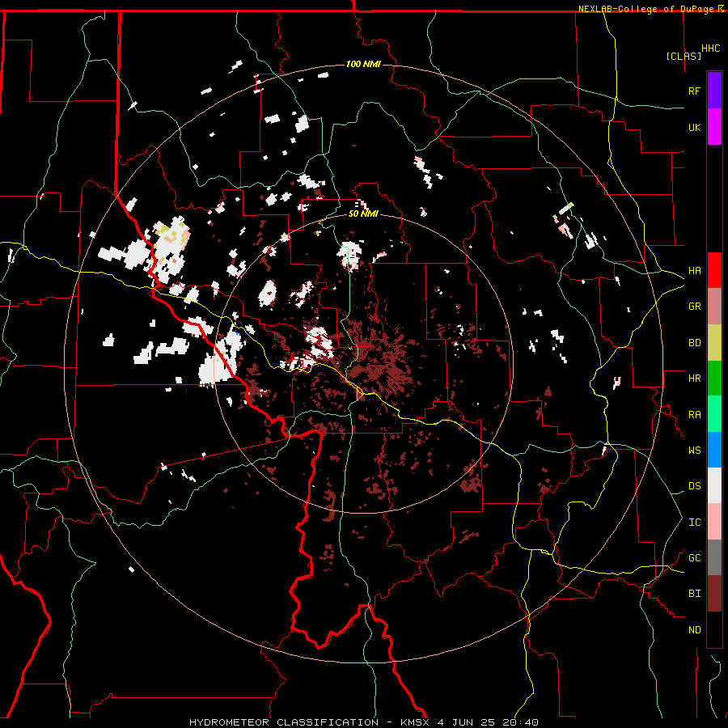Viewport: 728px width, 728px height.
Task: Click the HR legend label
Action: pyautogui.click(x=694, y=379)
